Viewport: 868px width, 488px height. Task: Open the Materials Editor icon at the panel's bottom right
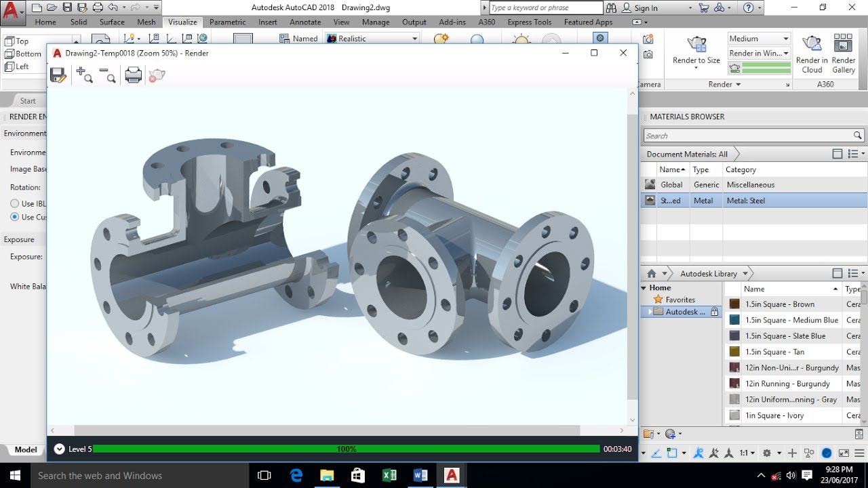(x=860, y=434)
